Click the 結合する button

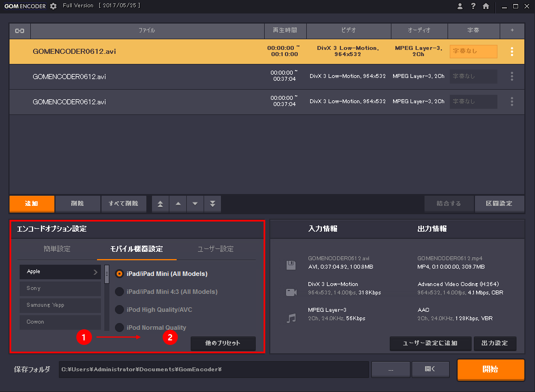(449, 204)
